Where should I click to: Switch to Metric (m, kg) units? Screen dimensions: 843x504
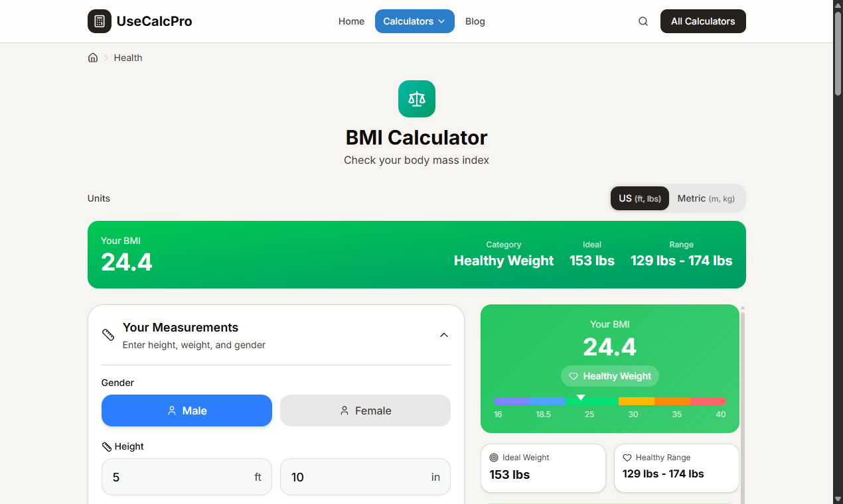(706, 198)
